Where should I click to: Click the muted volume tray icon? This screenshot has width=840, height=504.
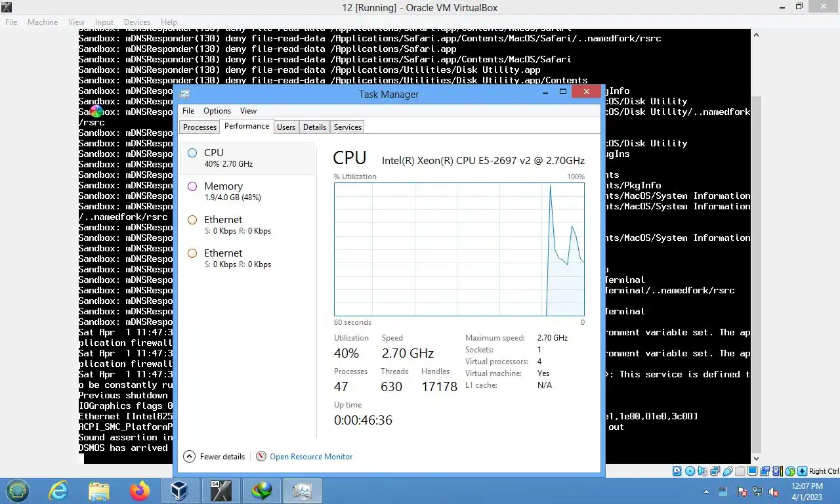[x=774, y=492]
